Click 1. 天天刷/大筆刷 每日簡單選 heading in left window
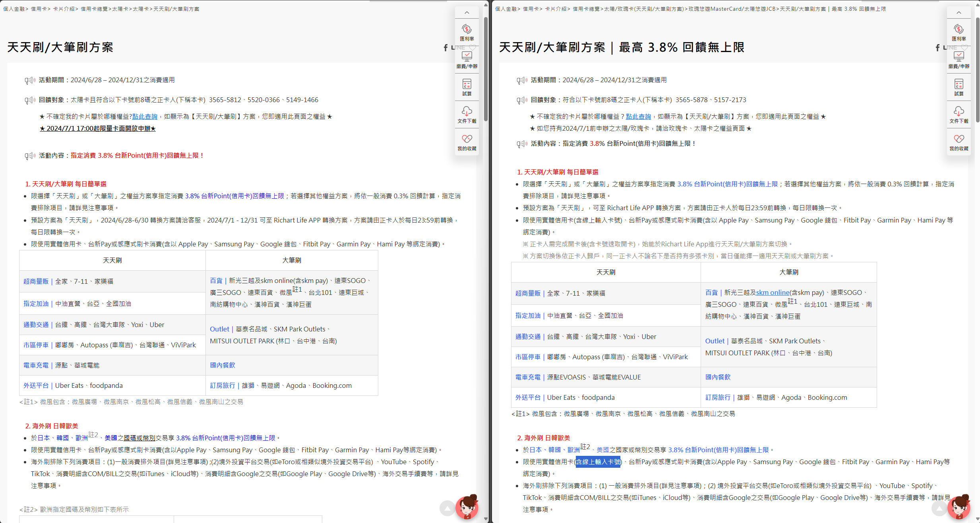980x523 pixels. pos(66,184)
